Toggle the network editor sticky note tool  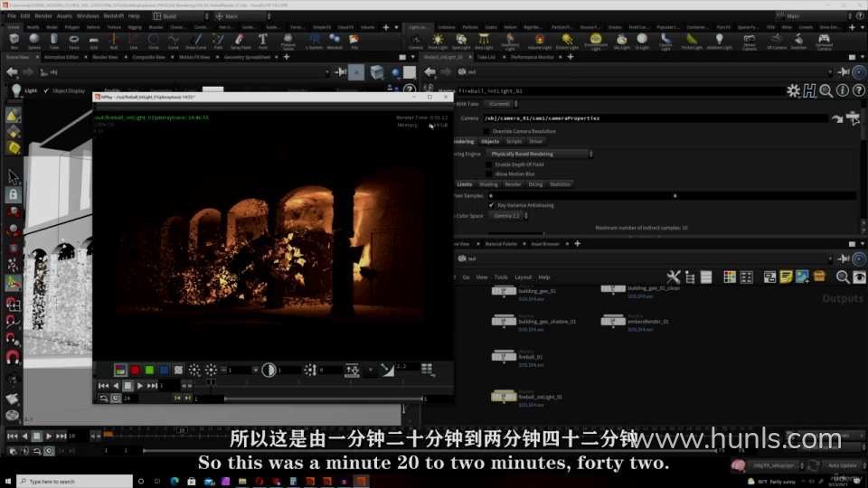point(786,277)
